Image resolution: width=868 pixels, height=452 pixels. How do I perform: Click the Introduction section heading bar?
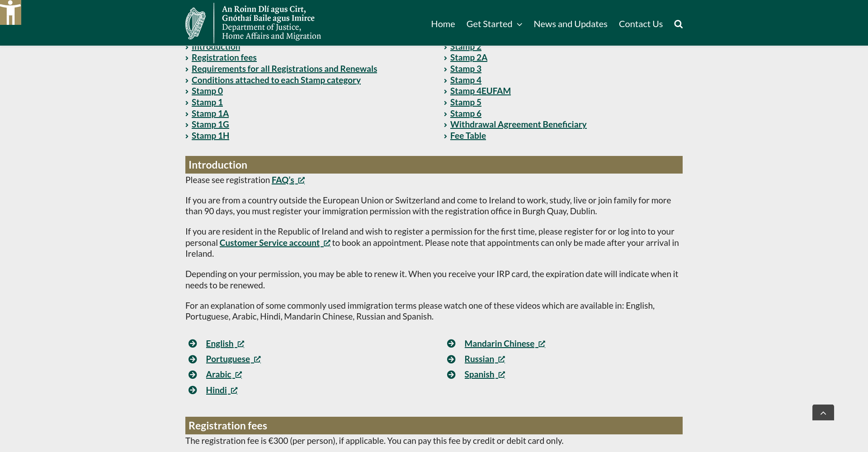[434, 165]
